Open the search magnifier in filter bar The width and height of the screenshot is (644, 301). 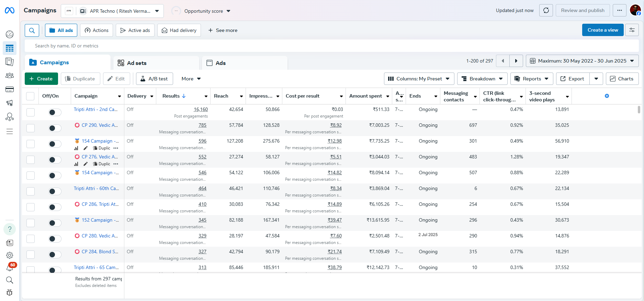click(x=32, y=30)
